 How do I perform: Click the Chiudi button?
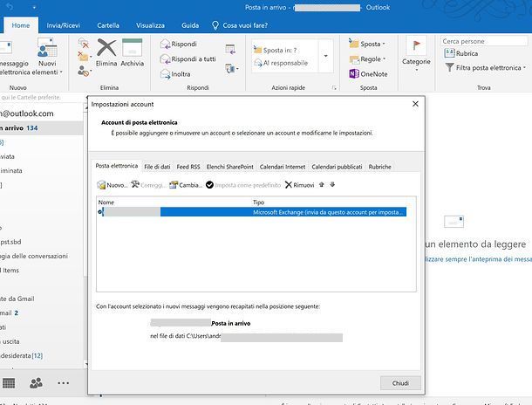click(x=400, y=383)
